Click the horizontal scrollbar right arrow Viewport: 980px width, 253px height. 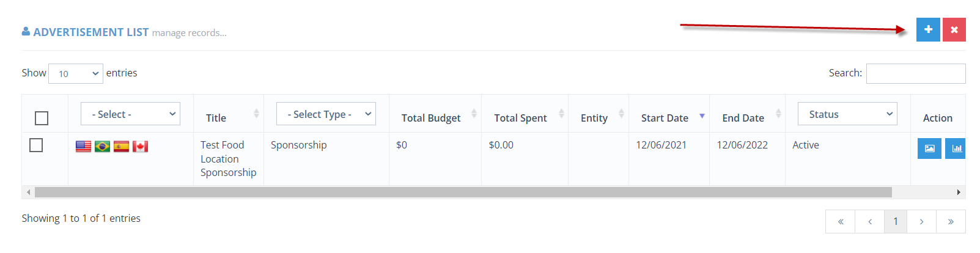(x=959, y=193)
